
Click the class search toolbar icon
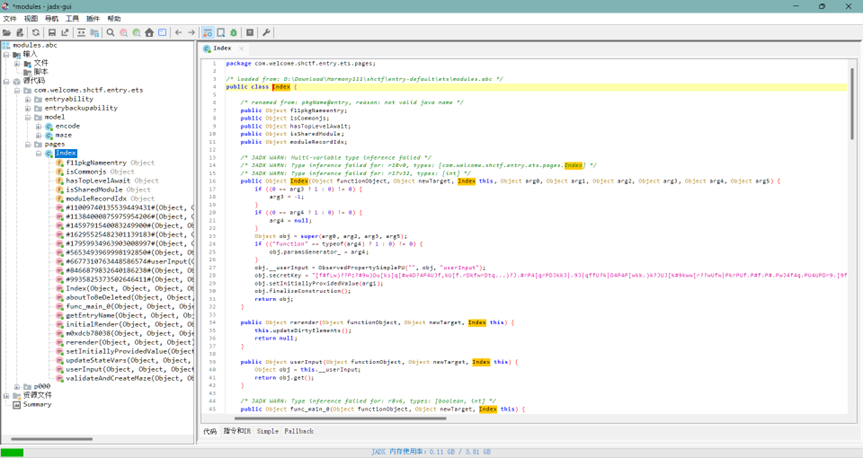point(124,32)
